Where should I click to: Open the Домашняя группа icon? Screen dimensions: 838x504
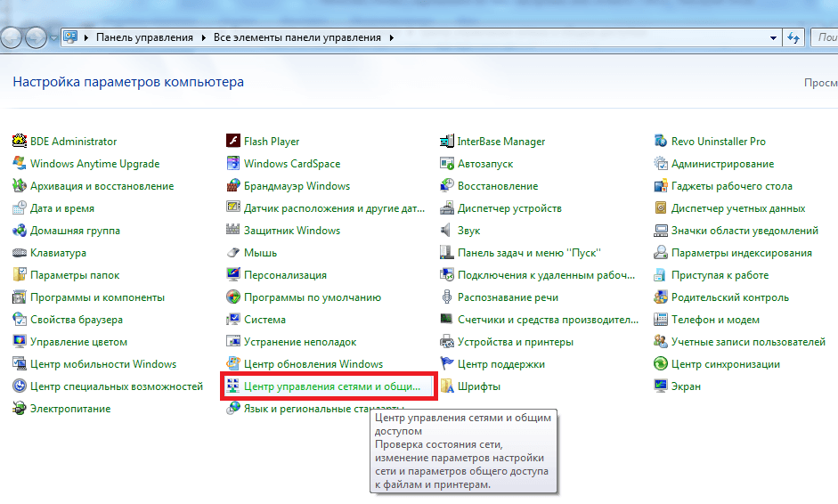20,231
